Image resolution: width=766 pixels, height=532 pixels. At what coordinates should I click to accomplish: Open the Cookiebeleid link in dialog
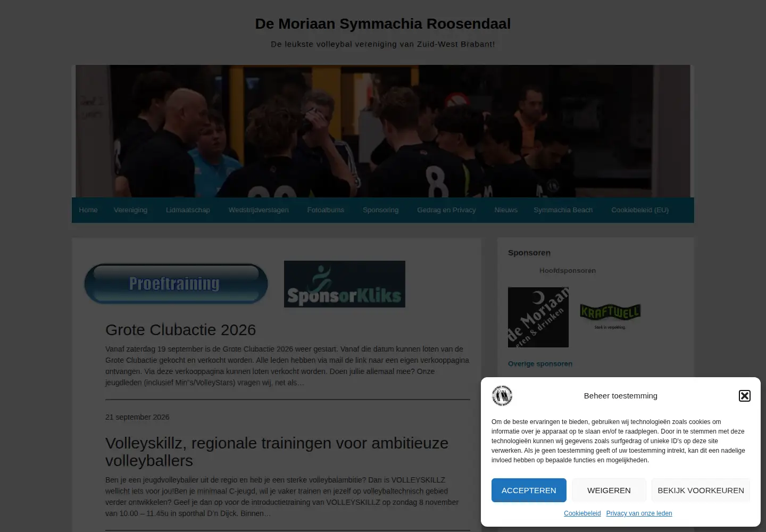582,513
